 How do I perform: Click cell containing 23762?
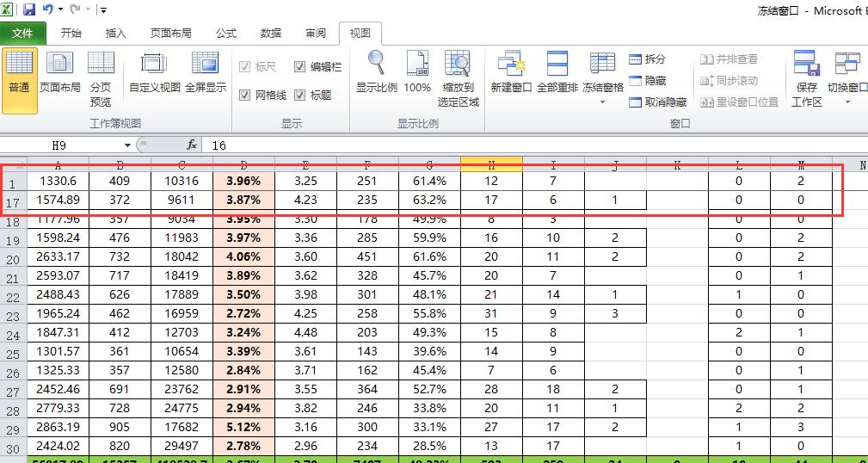[182, 389]
